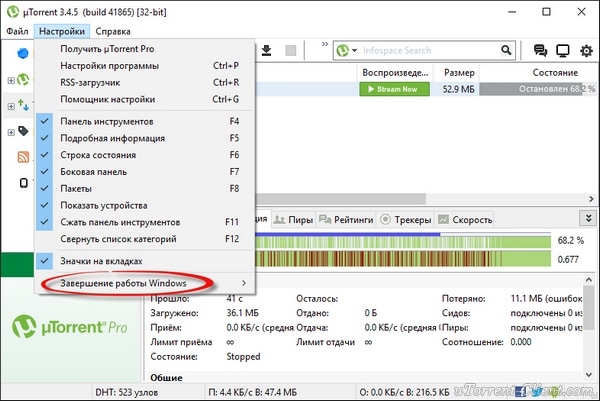600x401 pixels.
Task: Toggle Значки на вкладках option
Action: [144, 261]
